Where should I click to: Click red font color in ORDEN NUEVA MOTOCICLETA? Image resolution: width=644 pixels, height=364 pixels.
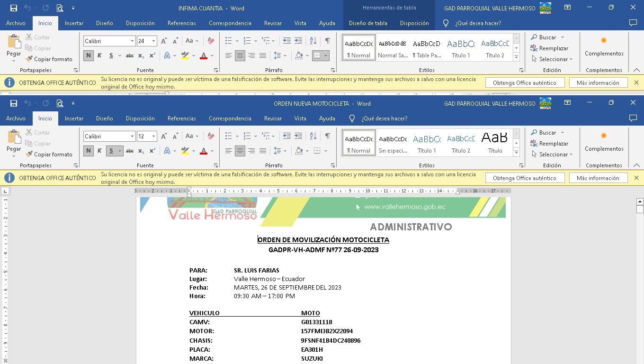point(204,151)
